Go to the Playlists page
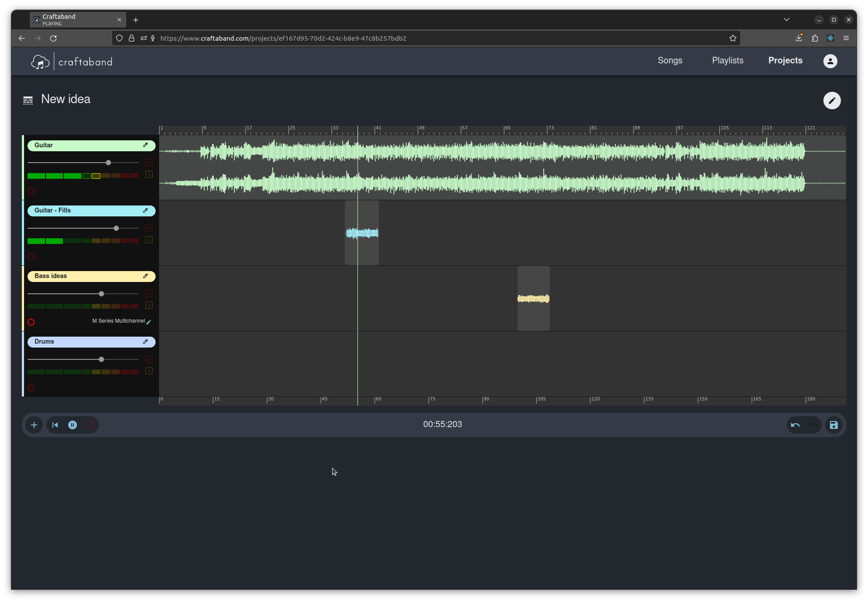The image size is (868, 602). [728, 60]
